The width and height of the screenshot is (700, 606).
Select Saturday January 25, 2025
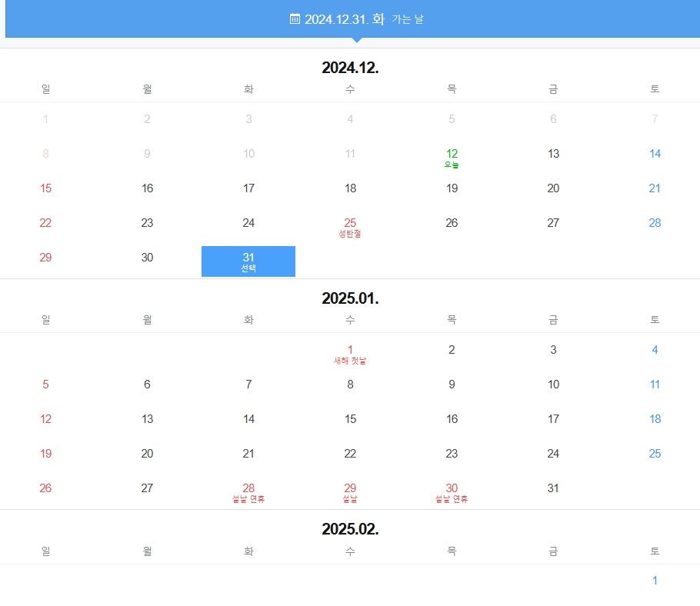pos(655,454)
